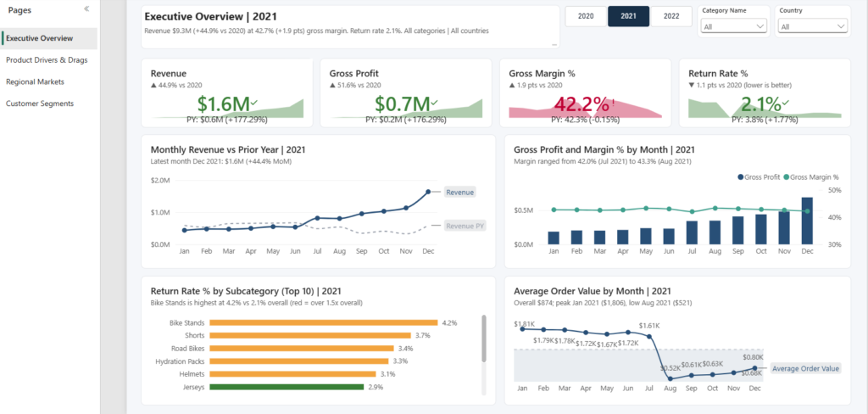868x414 pixels.
Task: Select the Shorts return rate bar
Action: point(310,335)
